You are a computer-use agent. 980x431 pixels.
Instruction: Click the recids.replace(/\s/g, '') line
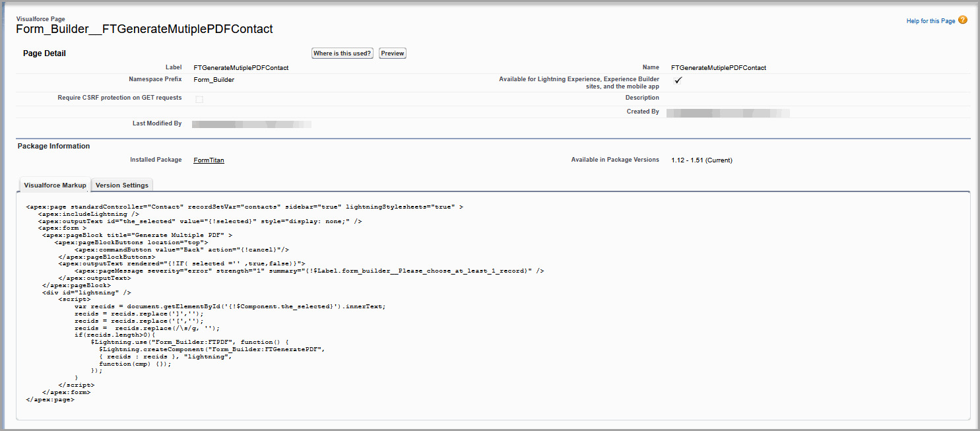[147, 328]
